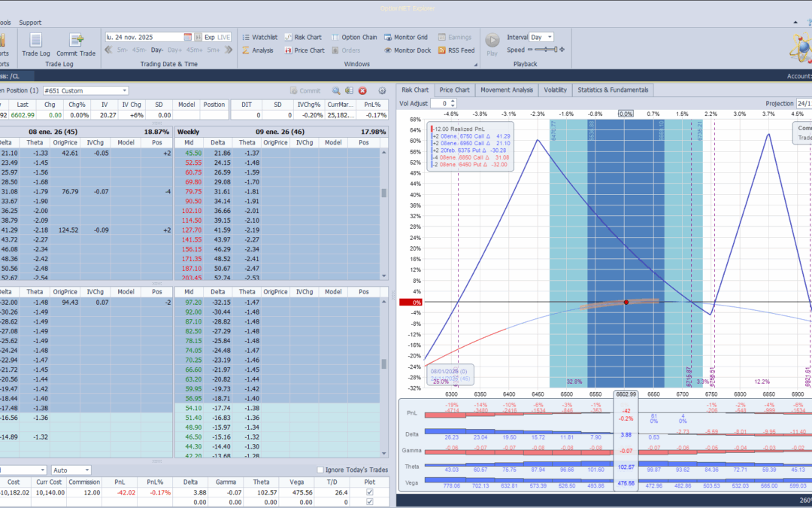Toggle the Plot checkbox in second row
Viewport: 812px width, 508px height.
click(369, 502)
